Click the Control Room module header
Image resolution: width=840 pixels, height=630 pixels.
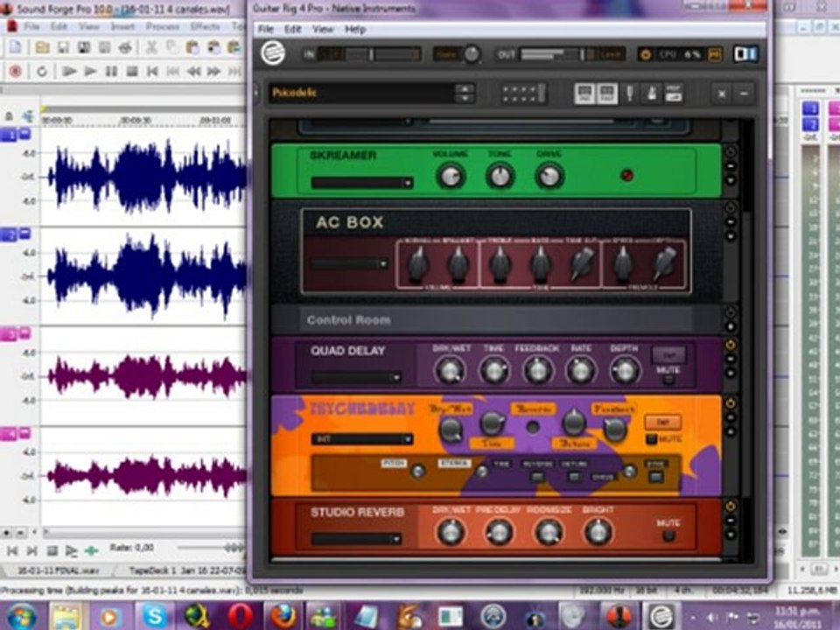[496, 320]
